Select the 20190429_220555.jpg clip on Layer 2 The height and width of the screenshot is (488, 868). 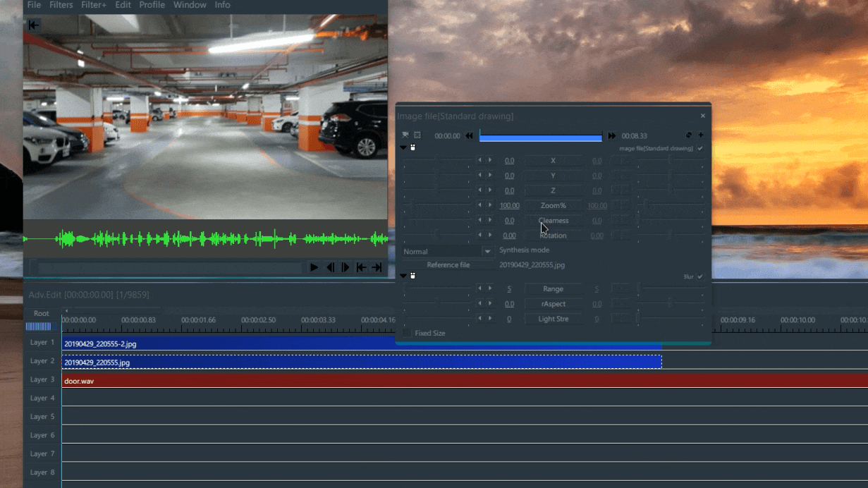point(362,362)
